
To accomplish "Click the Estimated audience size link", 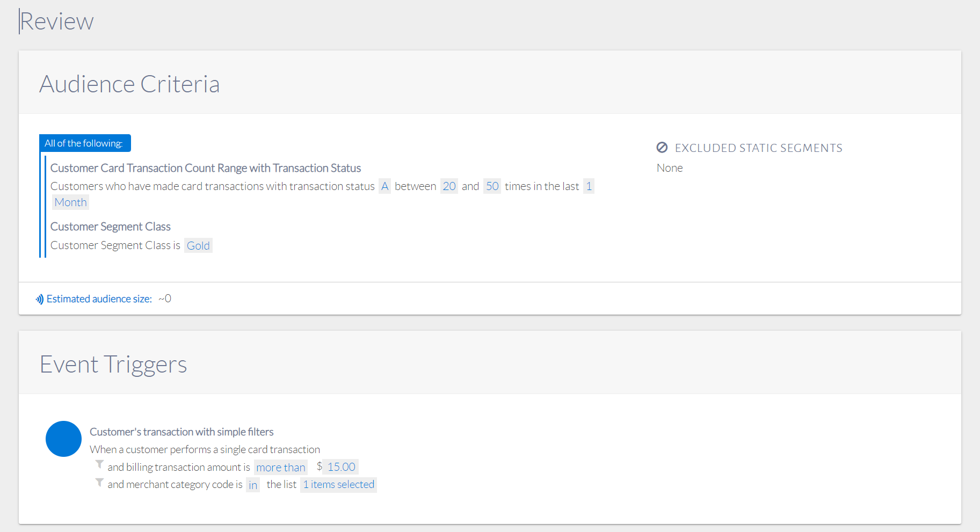I will [99, 299].
